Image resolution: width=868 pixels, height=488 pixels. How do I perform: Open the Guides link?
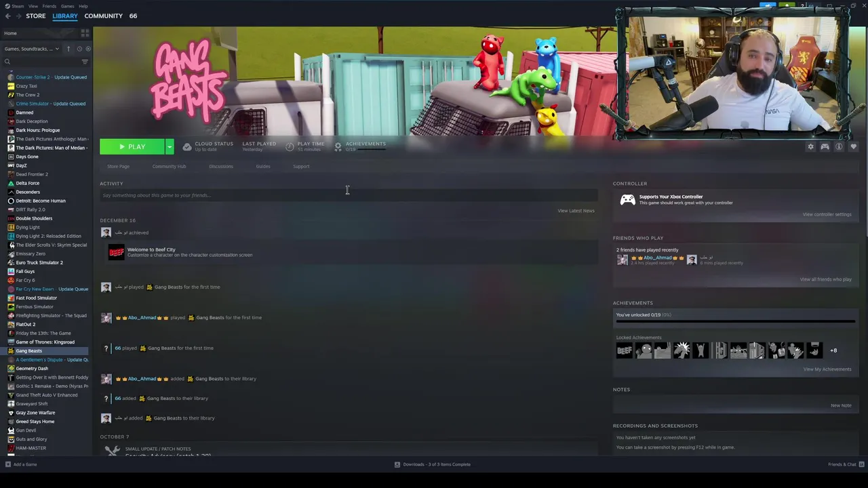tap(263, 166)
